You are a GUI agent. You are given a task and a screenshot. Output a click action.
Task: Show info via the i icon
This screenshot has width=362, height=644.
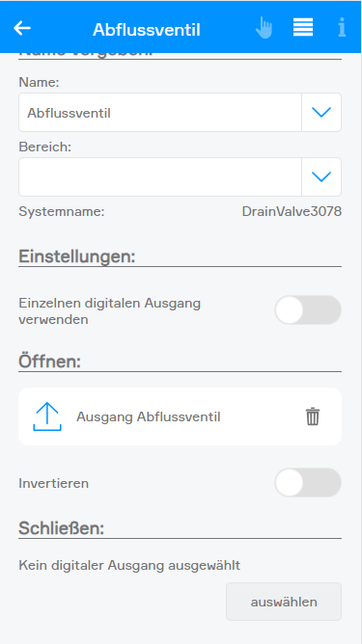(x=342, y=28)
